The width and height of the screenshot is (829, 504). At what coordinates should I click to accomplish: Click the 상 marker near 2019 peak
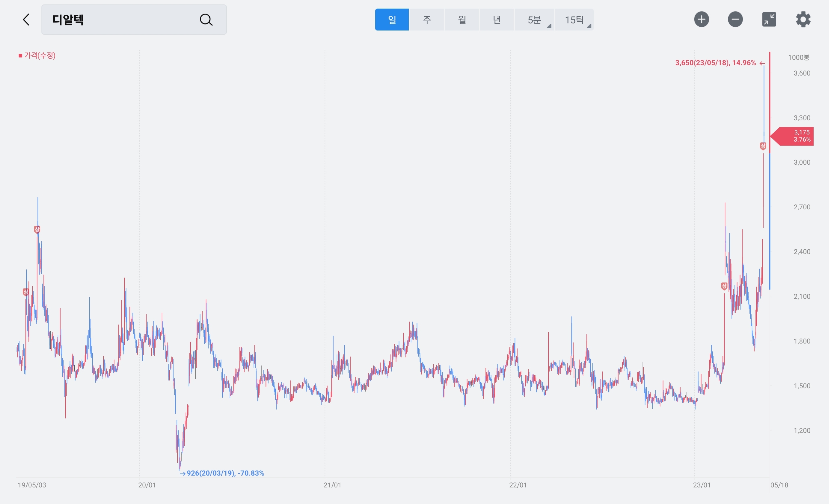point(37,229)
